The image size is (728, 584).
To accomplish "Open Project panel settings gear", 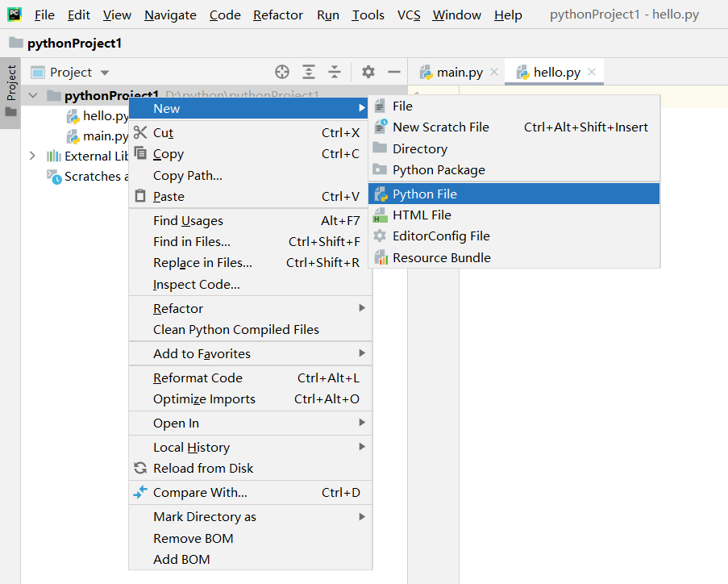I will pos(368,72).
